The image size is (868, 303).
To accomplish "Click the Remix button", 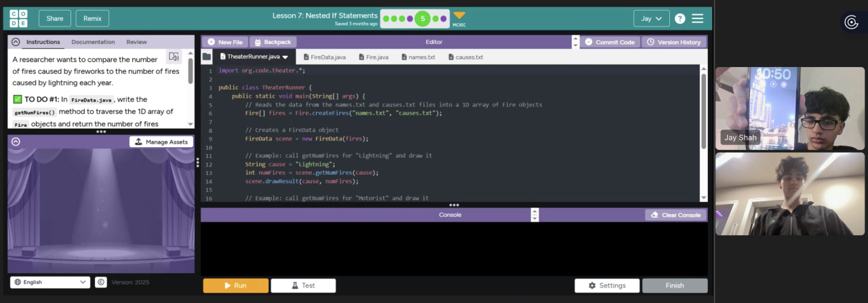I will point(92,18).
